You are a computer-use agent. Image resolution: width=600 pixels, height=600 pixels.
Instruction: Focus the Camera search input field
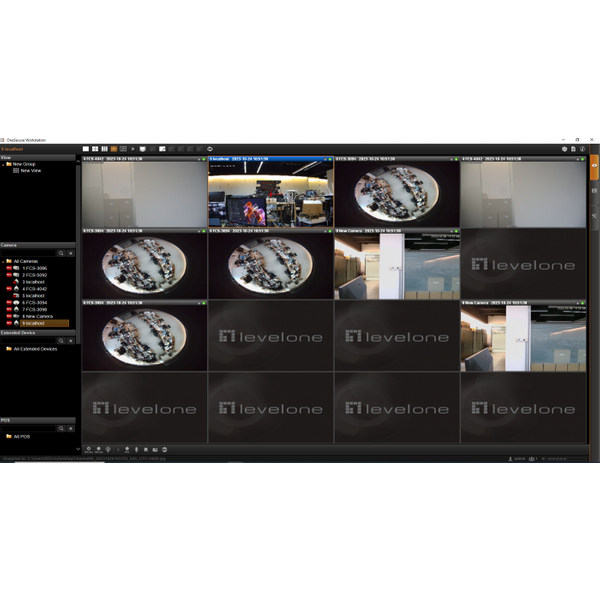[x=29, y=253]
